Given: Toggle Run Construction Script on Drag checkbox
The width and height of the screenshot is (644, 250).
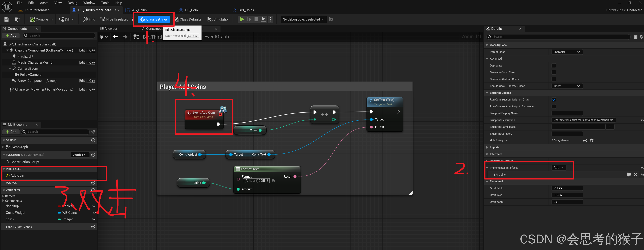Looking at the screenshot, I should click(554, 100).
